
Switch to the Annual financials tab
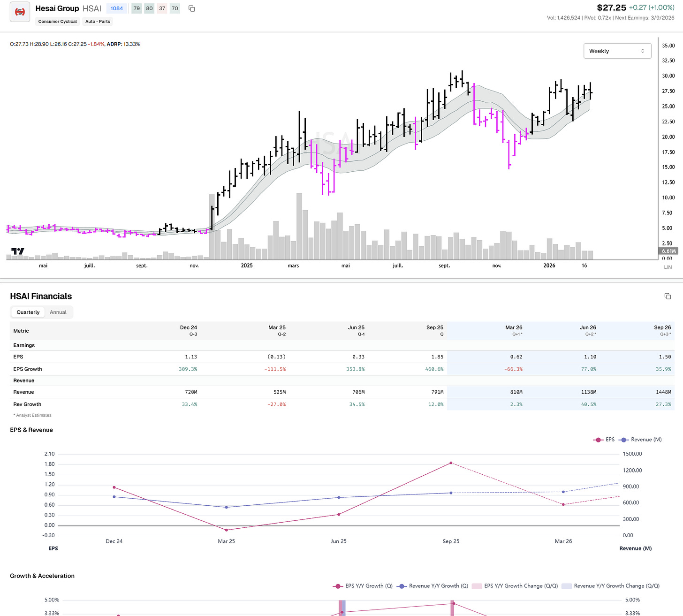click(x=58, y=312)
